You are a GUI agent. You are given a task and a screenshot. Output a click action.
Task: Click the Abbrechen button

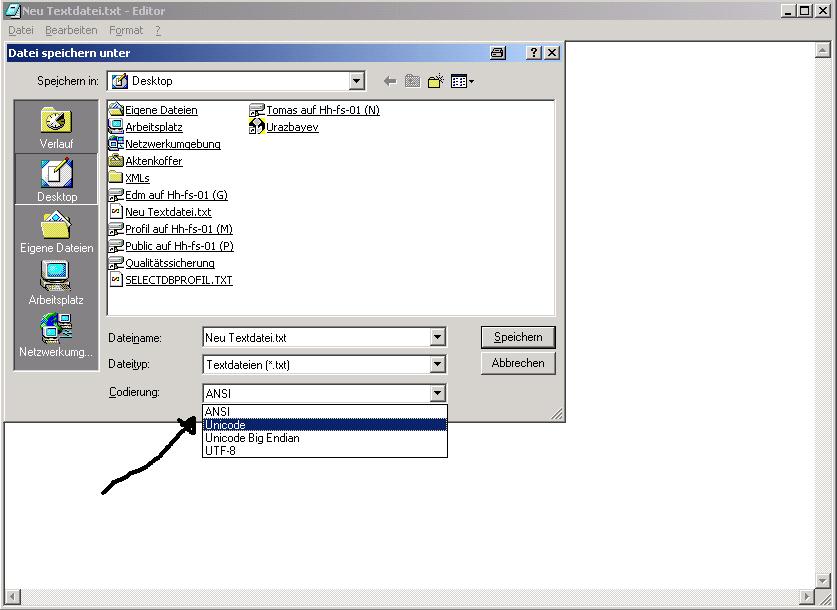click(x=518, y=363)
